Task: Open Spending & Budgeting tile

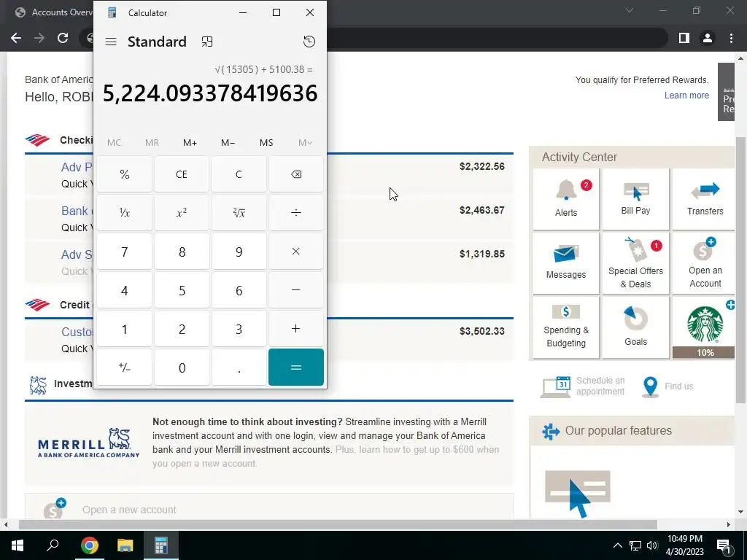Action: point(566,327)
